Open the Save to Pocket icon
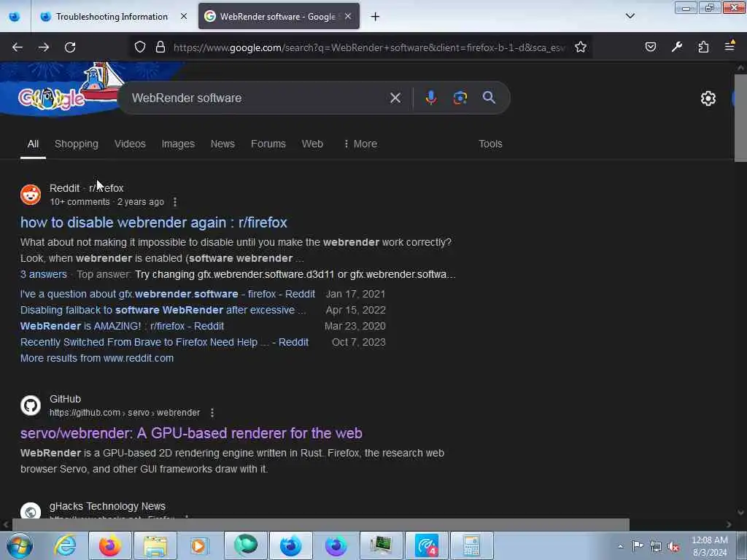This screenshot has width=747, height=560. click(650, 47)
